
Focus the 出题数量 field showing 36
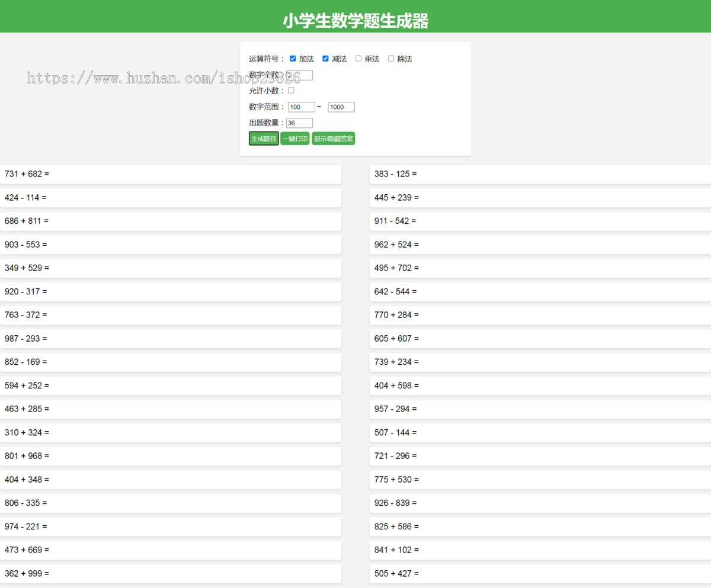pyautogui.click(x=299, y=123)
